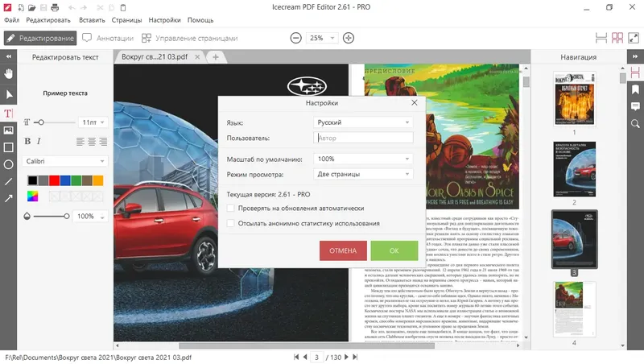Pick the circle shape tool

[8, 165]
